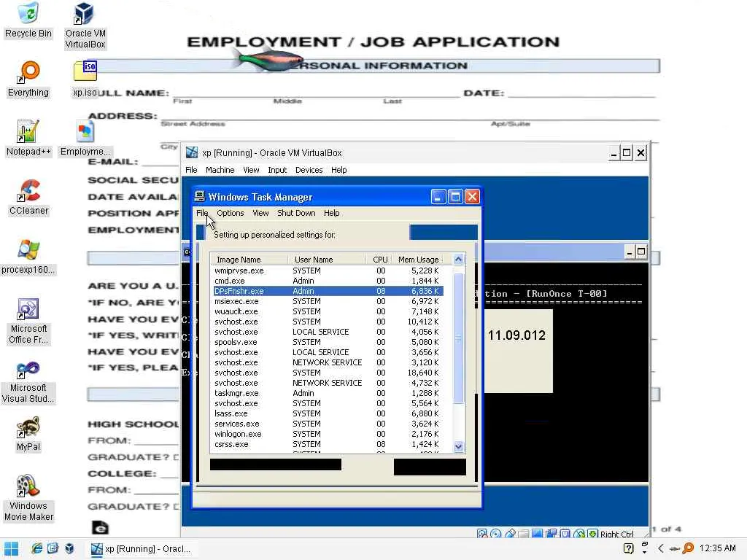Click the 12:35 AM taskbar clock

click(x=718, y=548)
